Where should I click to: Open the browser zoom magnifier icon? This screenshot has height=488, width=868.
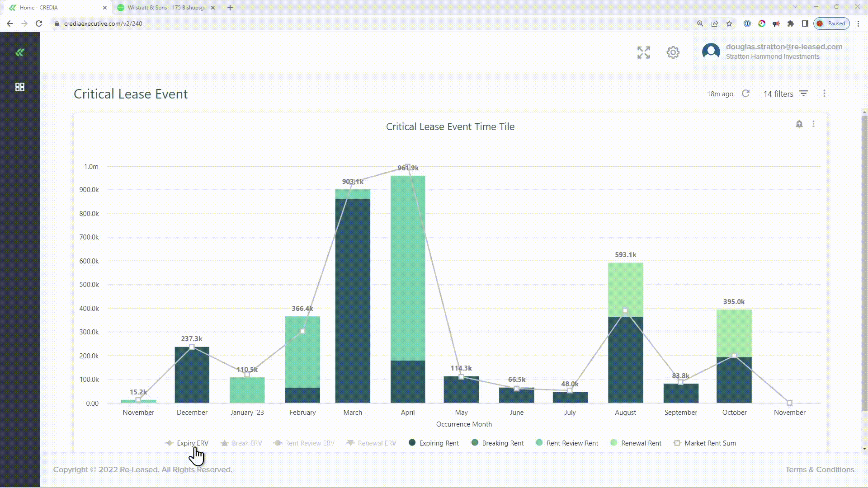pos(700,23)
